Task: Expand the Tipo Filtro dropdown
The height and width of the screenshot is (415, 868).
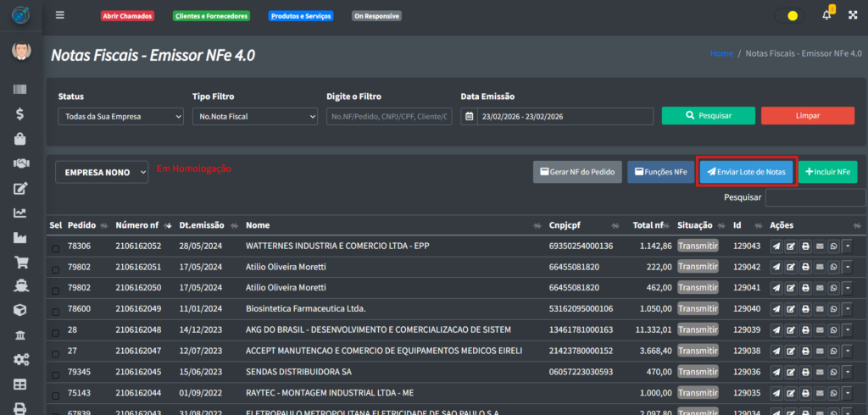Action: pyautogui.click(x=254, y=116)
